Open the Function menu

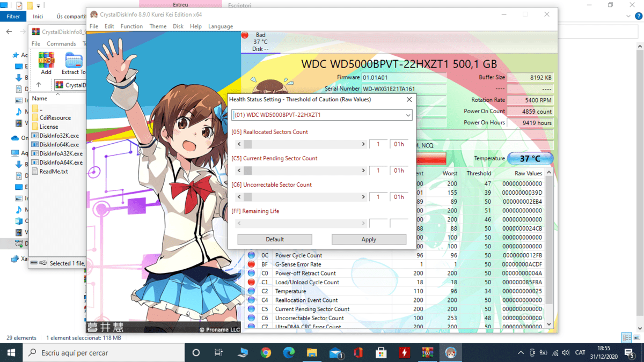(131, 26)
